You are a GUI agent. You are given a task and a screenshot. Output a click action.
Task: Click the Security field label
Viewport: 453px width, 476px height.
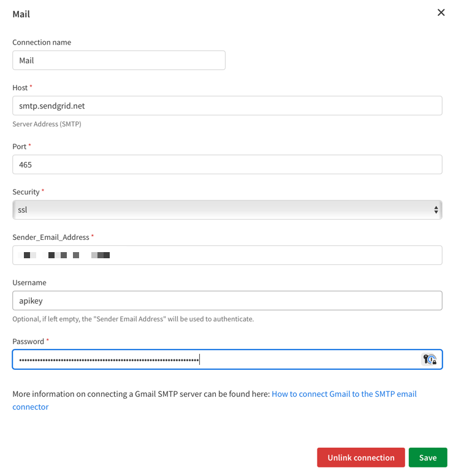tap(26, 192)
